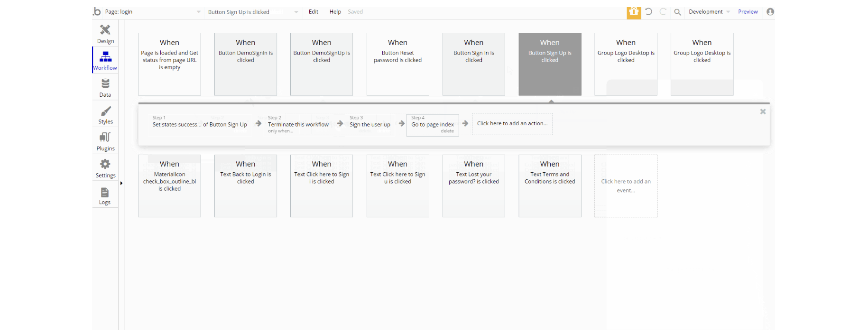The width and height of the screenshot is (868, 334).
Task: Select Button DemoSignIn is clicked event
Action: tap(246, 64)
